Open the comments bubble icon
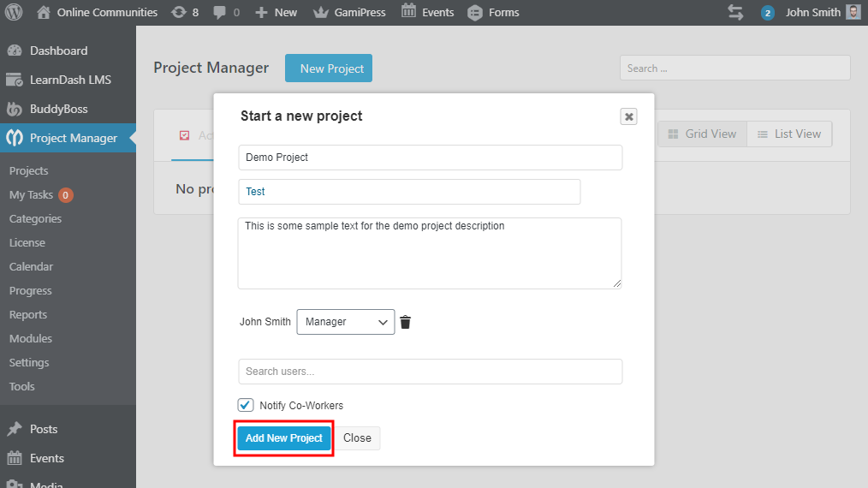868x488 pixels. (220, 12)
